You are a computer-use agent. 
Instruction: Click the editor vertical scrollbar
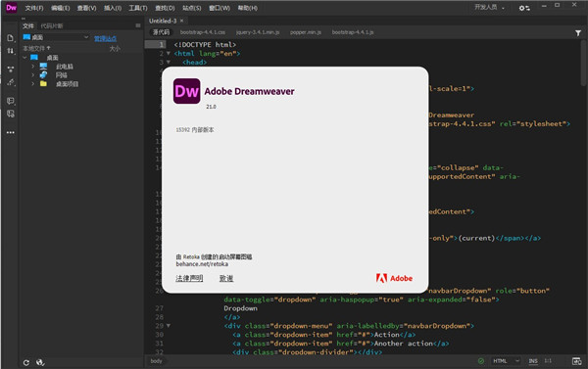584,64
